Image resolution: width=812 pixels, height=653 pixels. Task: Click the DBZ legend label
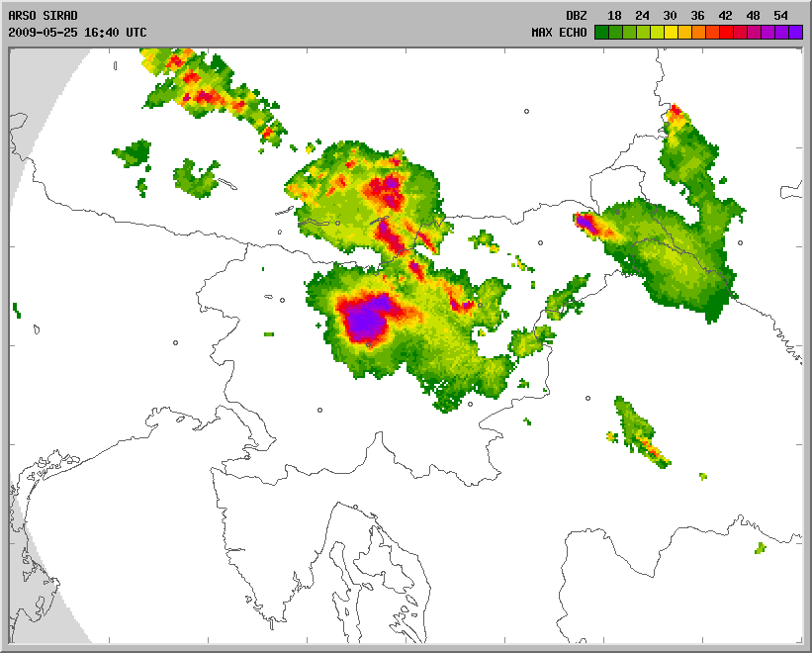(x=577, y=16)
